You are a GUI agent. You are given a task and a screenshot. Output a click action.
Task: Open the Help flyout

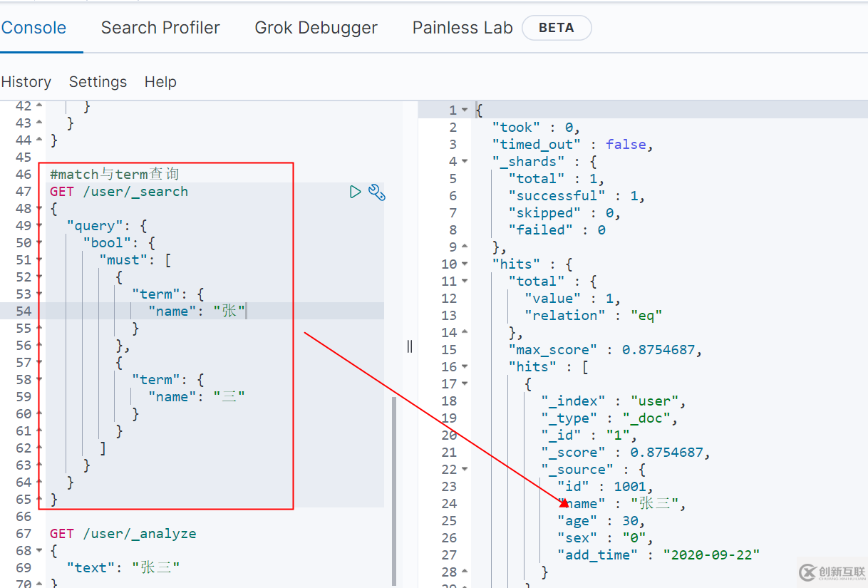point(160,82)
